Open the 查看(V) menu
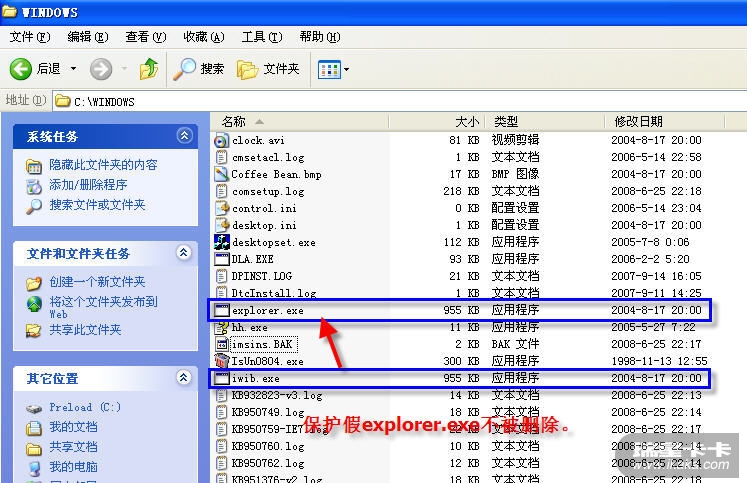Screen dimensions: 747x483 point(146,37)
